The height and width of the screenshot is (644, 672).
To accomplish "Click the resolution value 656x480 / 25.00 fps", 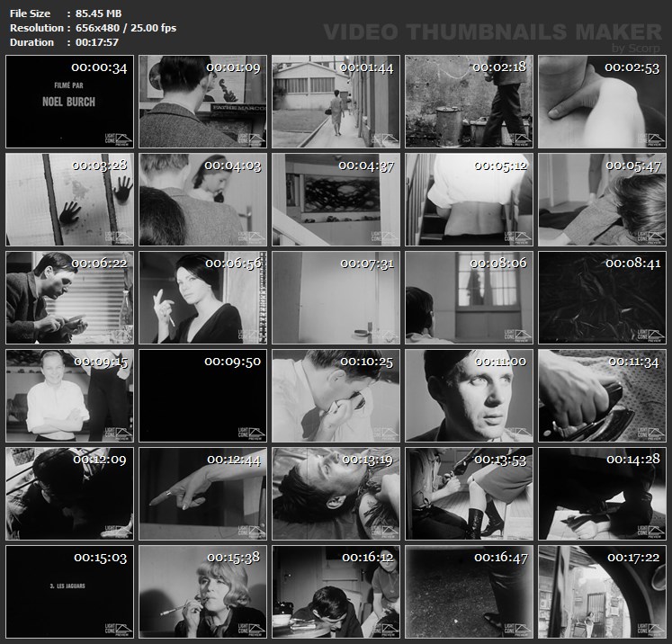I will click(x=126, y=28).
